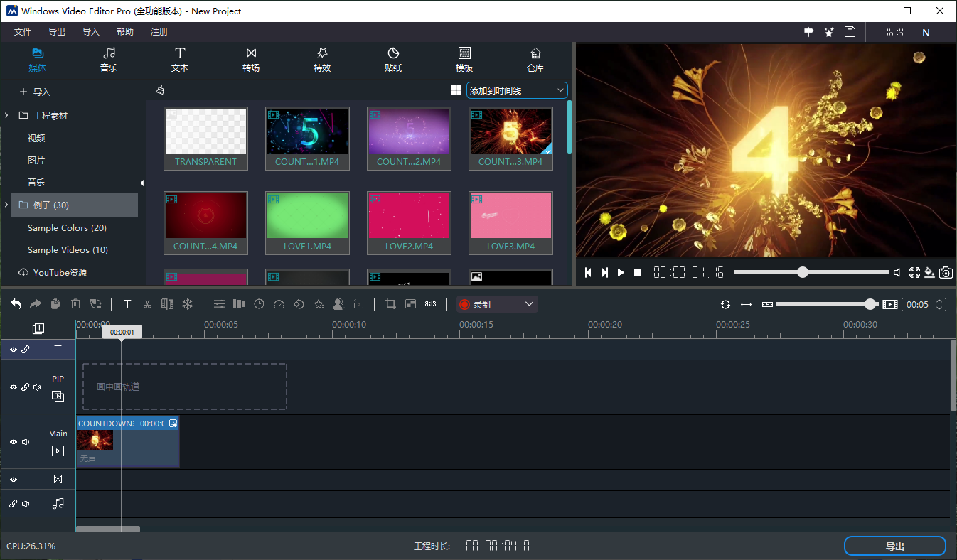Open the 添加到时间线 dropdown
The width and height of the screenshot is (957, 560).
pos(517,91)
